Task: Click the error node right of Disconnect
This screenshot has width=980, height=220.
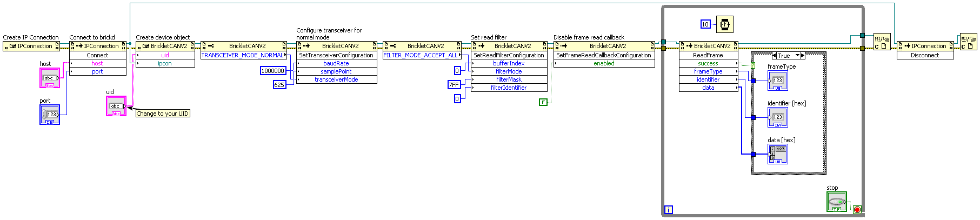Action: 968,42
